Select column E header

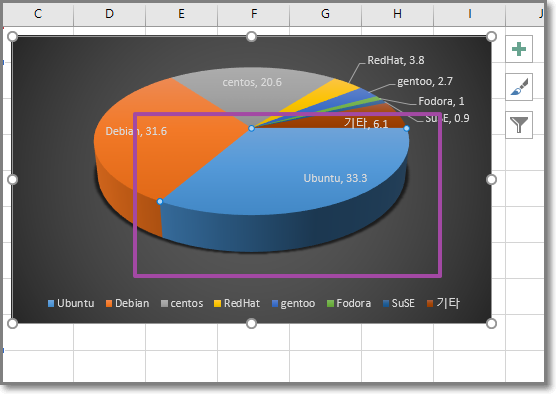[x=182, y=14]
